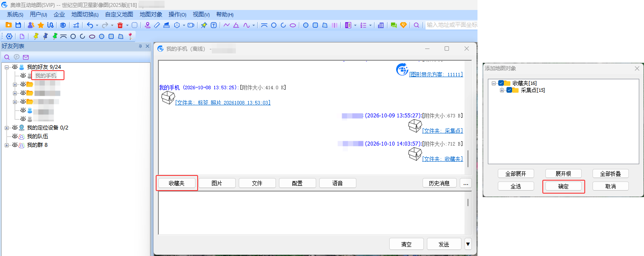The width and height of the screenshot is (644, 256).
Task: Toggle eye visibility for 我的好友 9/24
Action: pyautogui.click(x=14, y=67)
